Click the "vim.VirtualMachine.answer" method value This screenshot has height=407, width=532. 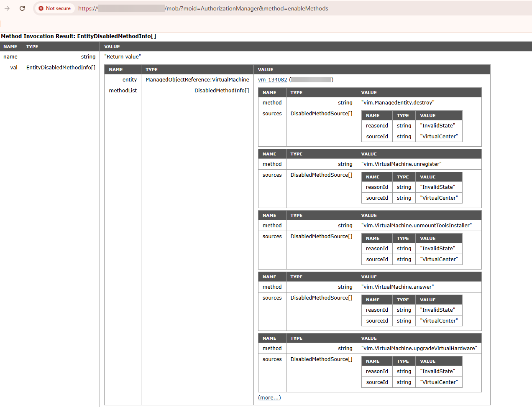click(397, 287)
